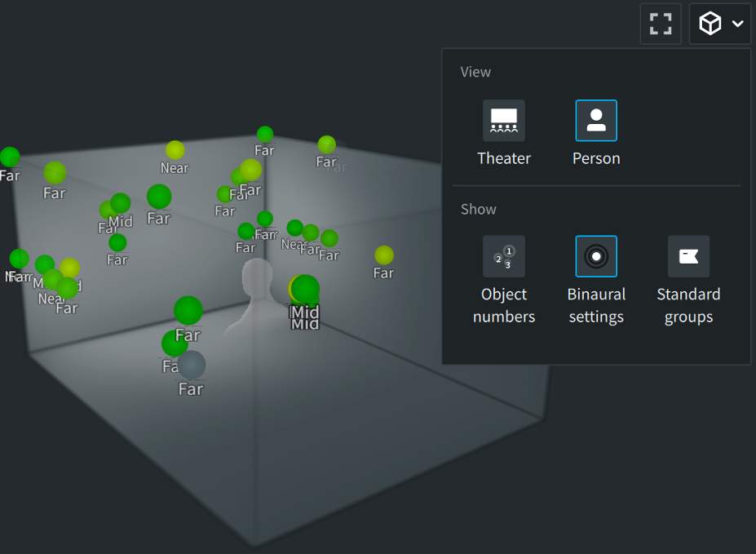
Task: Select the yellow Near sphere near the top
Action: point(175,151)
